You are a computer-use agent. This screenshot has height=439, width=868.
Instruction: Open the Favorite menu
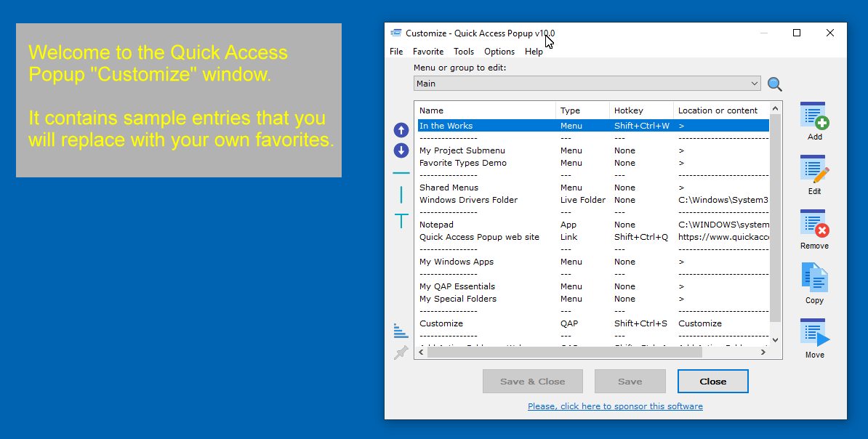coord(428,52)
